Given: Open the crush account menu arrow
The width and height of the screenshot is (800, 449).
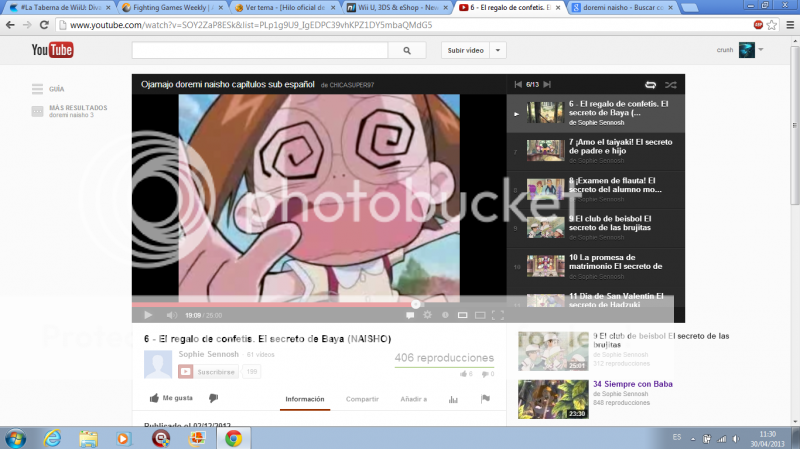Looking at the screenshot, I should pyautogui.click(x=761, y=49).
